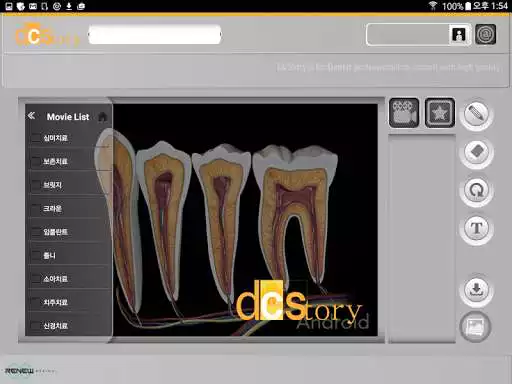The width and height of the screenshot is (512, 384).
Task: Go home via Movie List house icon
Action: point(103,117)
